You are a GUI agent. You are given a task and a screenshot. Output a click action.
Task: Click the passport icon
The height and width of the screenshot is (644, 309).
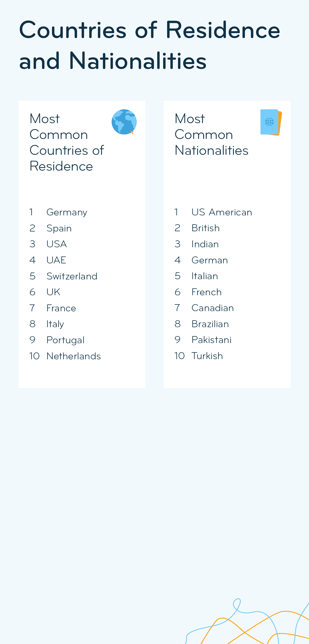(x=271, y=122)
